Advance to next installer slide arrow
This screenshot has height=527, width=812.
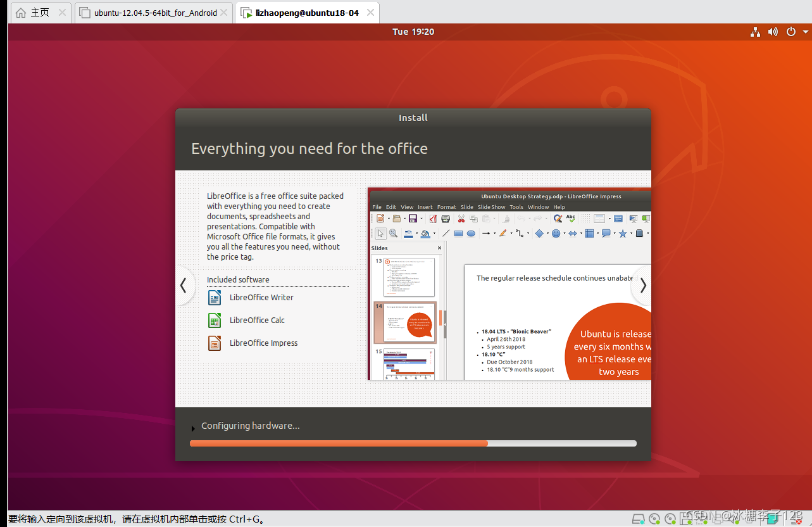click(x=642, y=286)
